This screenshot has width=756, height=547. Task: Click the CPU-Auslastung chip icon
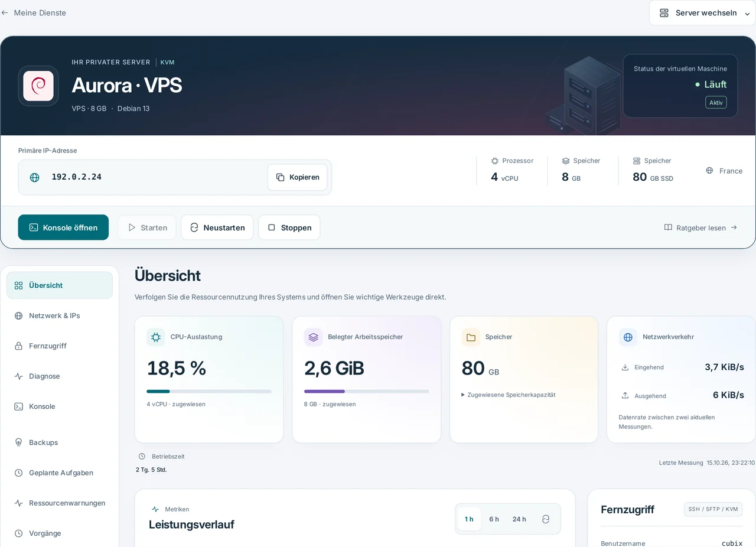tap(156, 337)
